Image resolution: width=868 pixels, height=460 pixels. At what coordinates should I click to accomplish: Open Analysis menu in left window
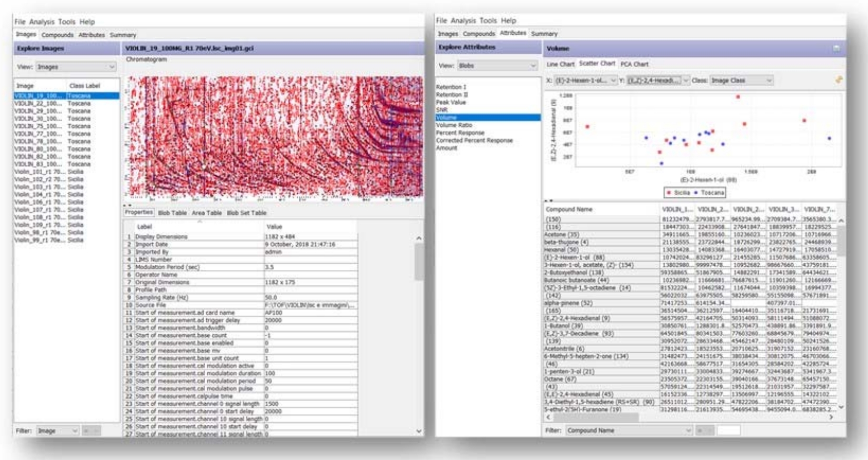coord(42,22)
